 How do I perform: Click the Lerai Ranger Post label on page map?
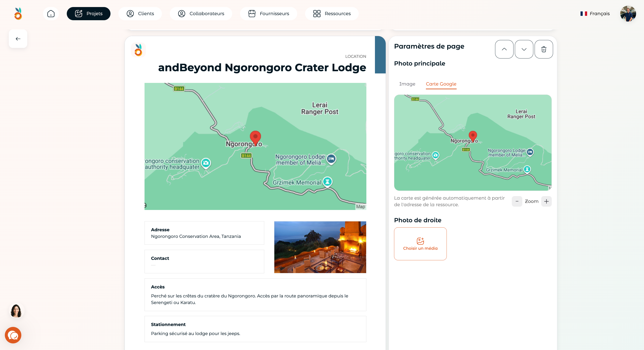point(320,108)
